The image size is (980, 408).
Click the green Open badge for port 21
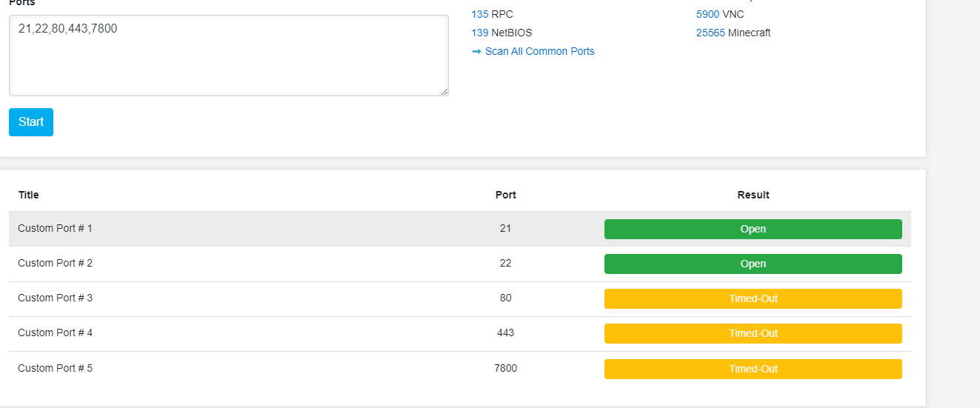pos(753,230)
